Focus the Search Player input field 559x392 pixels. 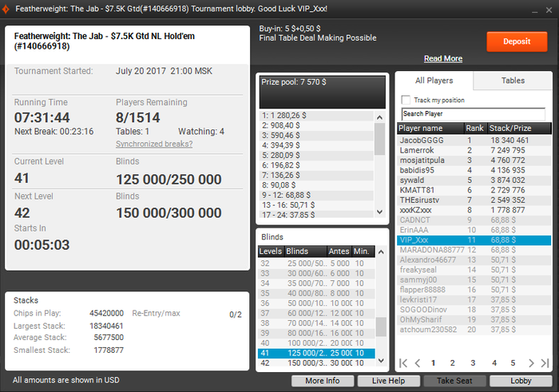pyautogui.click(x=473, y=114)
